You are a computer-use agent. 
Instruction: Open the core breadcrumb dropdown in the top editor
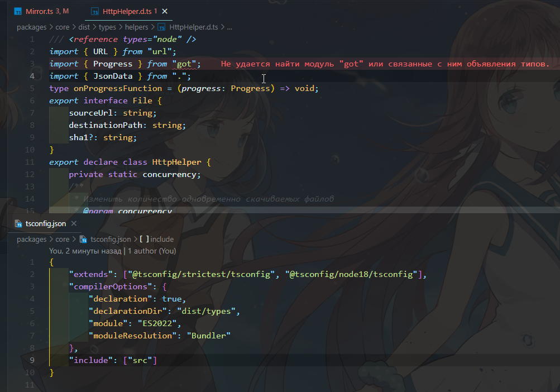point(62,27)
